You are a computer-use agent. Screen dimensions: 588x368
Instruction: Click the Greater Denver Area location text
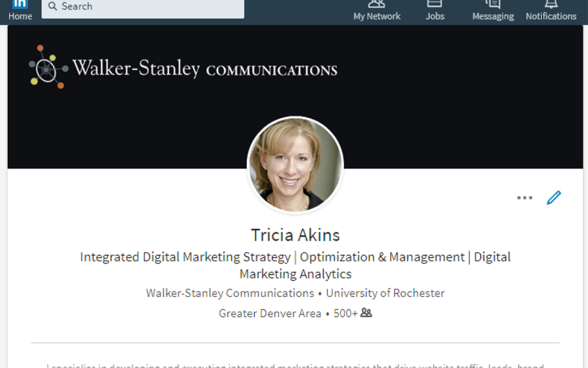click(x=269, y=313)
